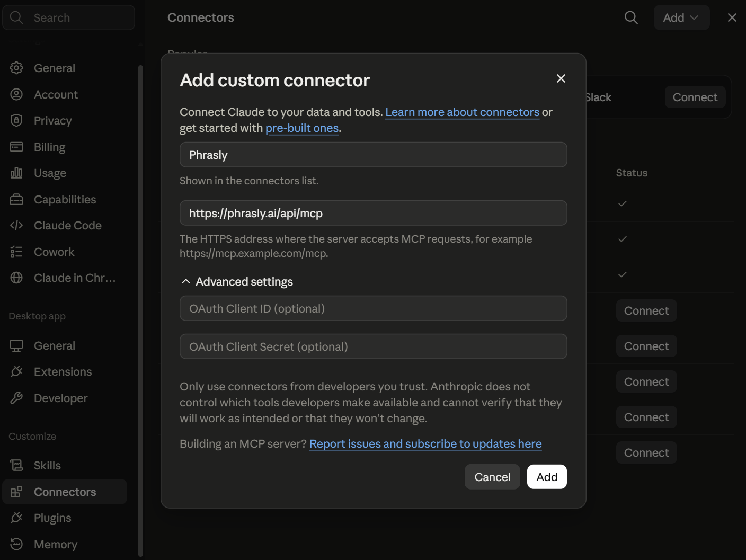Open the Extensions section

point(65,371)
